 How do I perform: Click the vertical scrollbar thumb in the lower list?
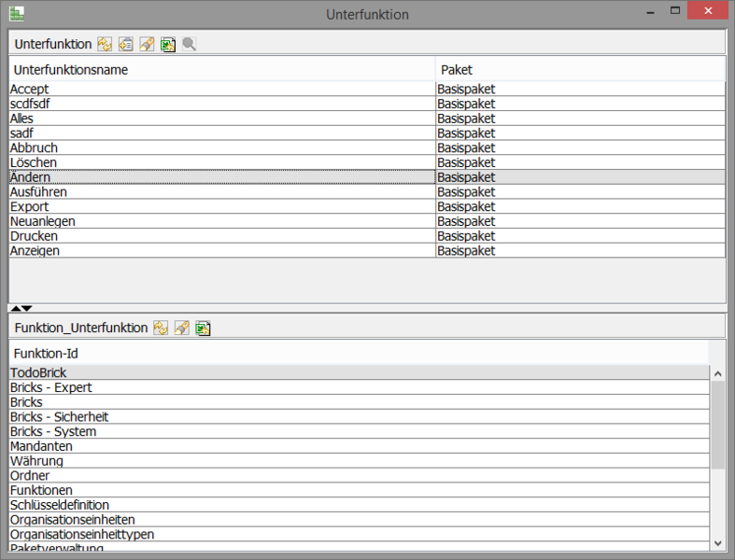coord(717,424)
